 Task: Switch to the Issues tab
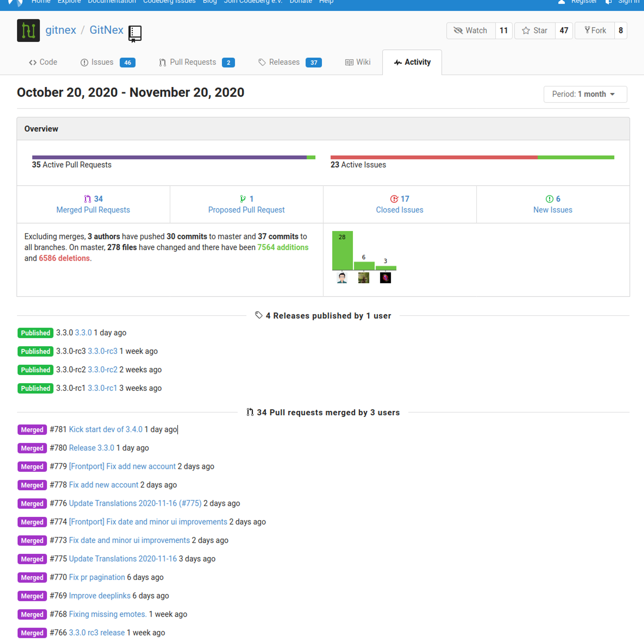pyautogui.click(x=102, y=62)
